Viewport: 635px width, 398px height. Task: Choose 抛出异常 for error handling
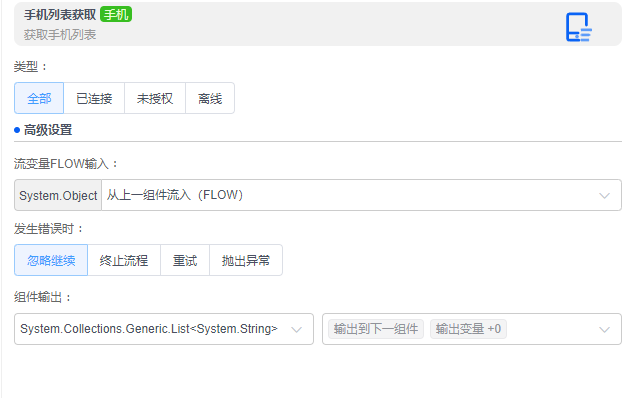point(246,260)
